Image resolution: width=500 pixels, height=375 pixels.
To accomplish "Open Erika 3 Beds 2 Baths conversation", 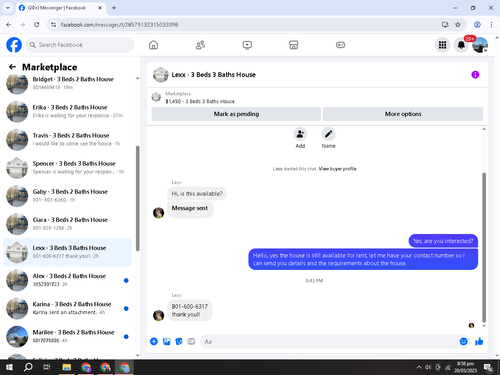I will (68, 111).
